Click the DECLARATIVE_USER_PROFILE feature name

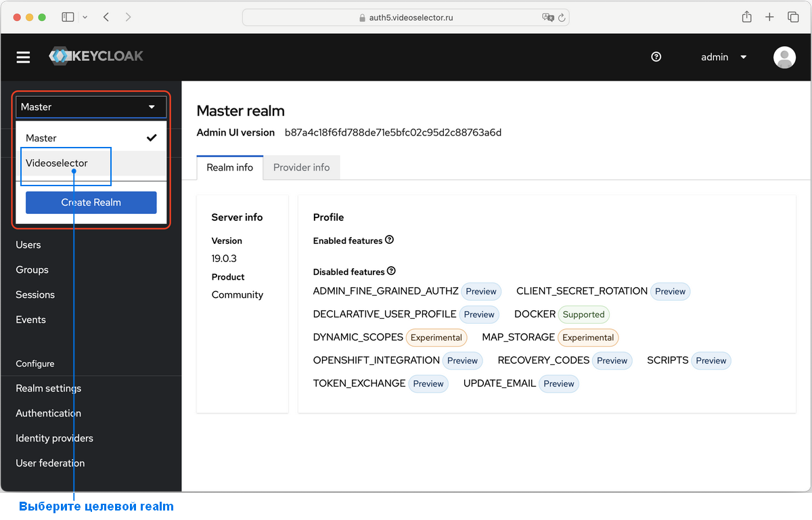pyautogui.click(x=385, y=314)
